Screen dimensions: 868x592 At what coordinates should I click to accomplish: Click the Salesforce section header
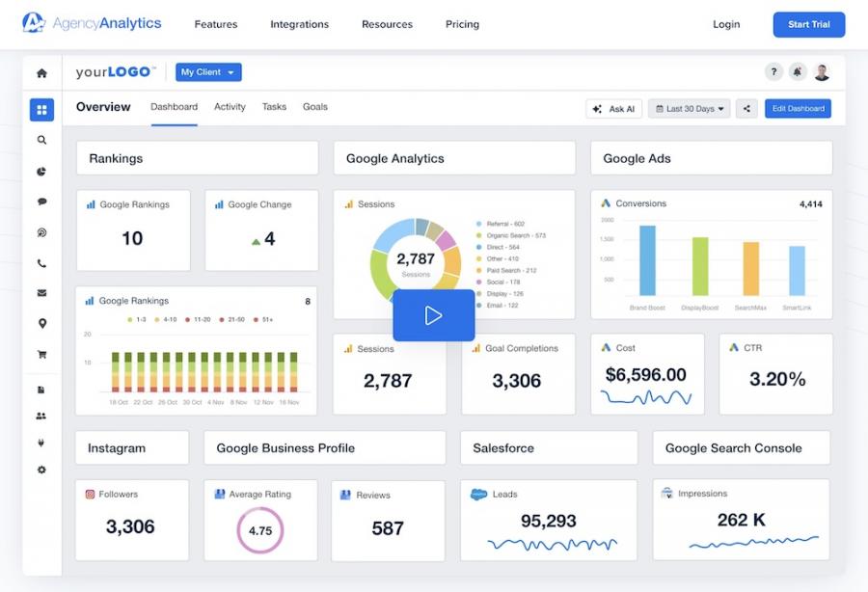point(549,448)
